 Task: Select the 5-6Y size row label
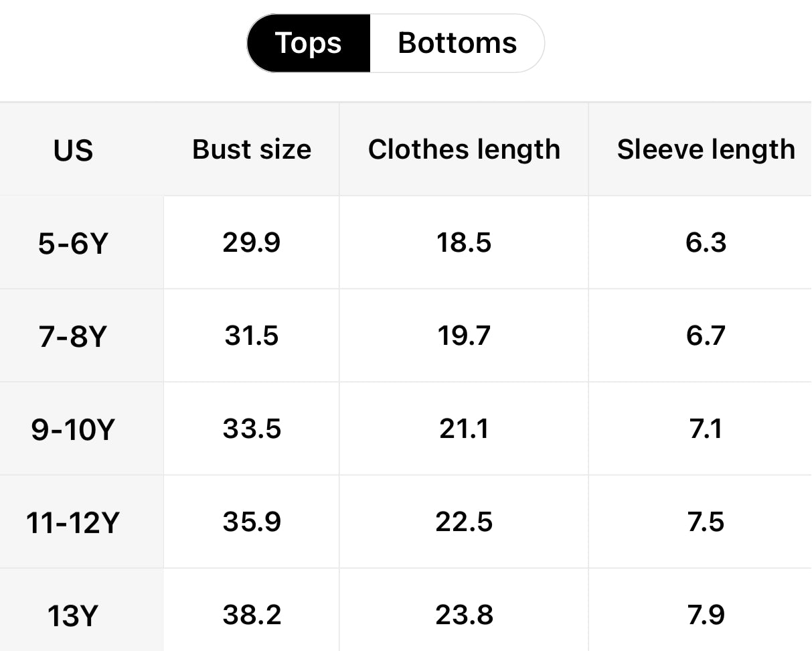click(73, 243)
